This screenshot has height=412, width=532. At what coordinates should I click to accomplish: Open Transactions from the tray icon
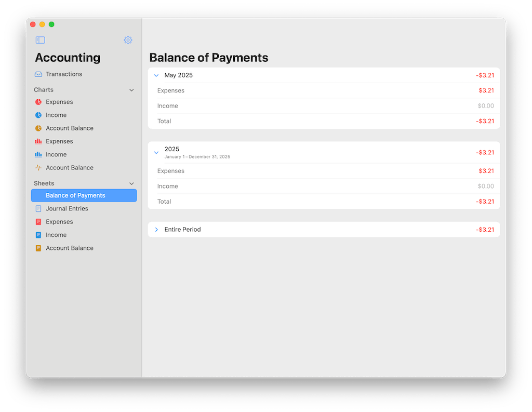coord(38,74)
